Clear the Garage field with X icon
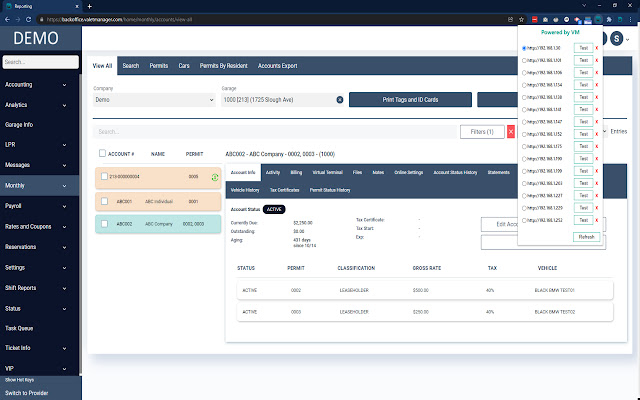640x400 pixels. click(x=340, y=100)
